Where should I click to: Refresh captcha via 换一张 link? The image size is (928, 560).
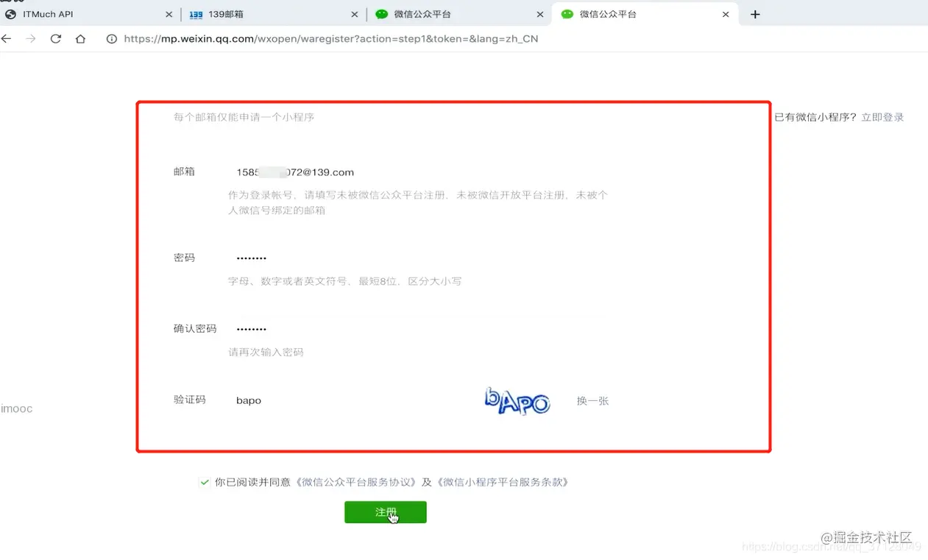592,401
